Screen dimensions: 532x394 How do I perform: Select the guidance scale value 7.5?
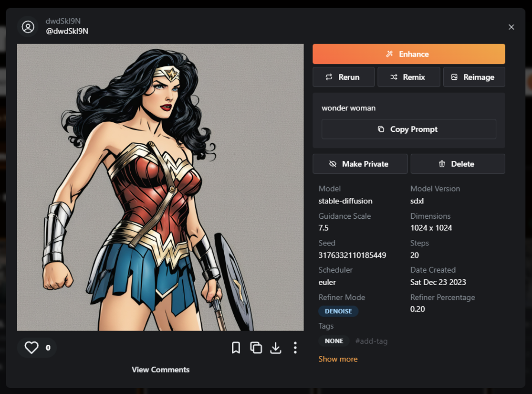point(323,228)
